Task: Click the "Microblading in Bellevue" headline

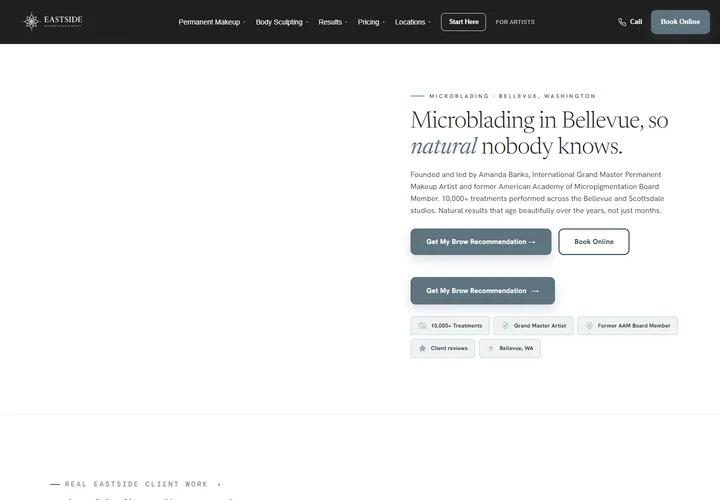Action: 539,133
